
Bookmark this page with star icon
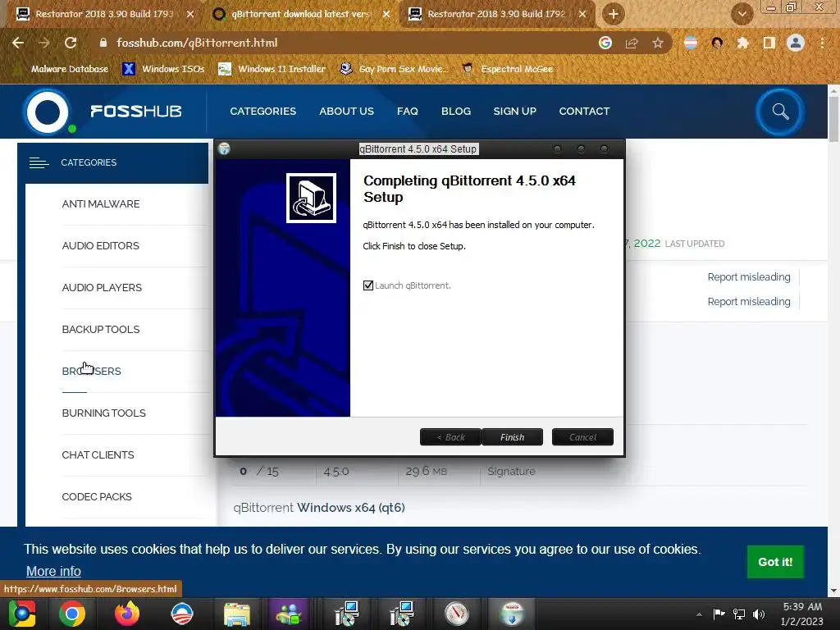coord(658,43)
